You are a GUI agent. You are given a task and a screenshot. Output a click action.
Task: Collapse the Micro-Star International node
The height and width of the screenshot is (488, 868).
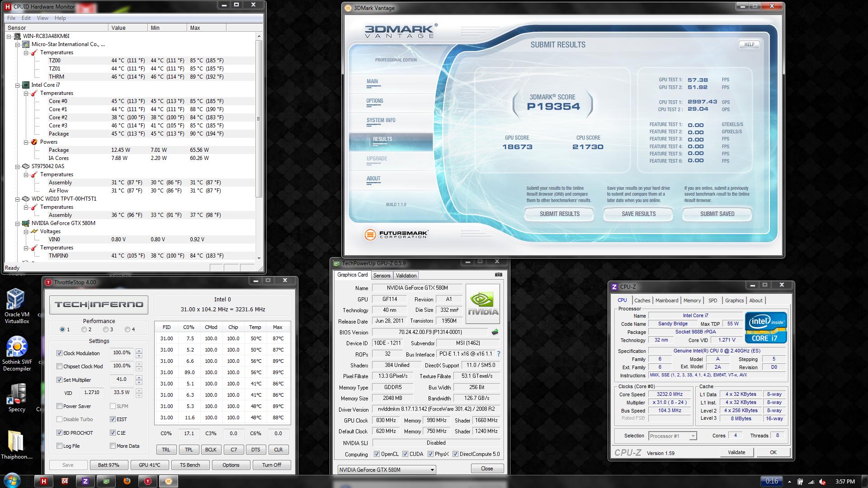click(17, 44)
